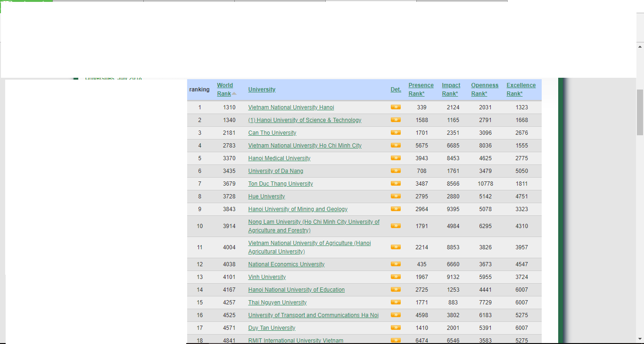This screenshot has height=344, width=644.
Task: Select excellence rank value 1555
Action: point(521,146)
